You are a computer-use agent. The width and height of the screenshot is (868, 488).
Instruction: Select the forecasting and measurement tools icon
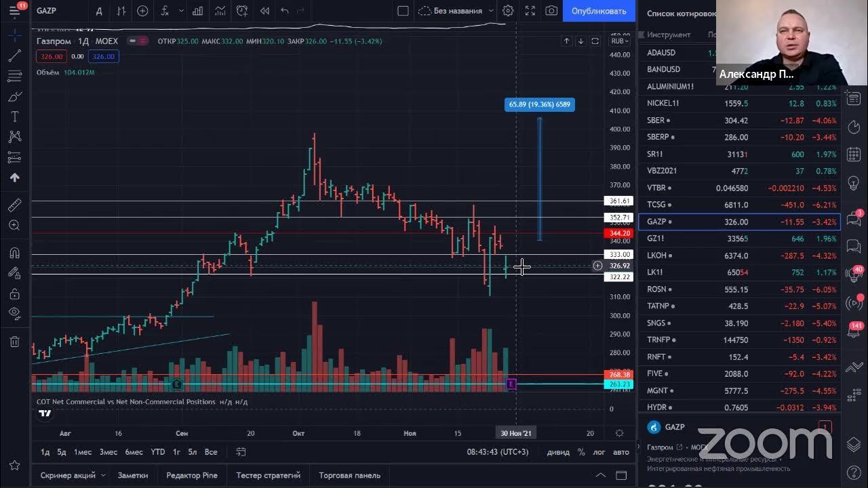14,157
